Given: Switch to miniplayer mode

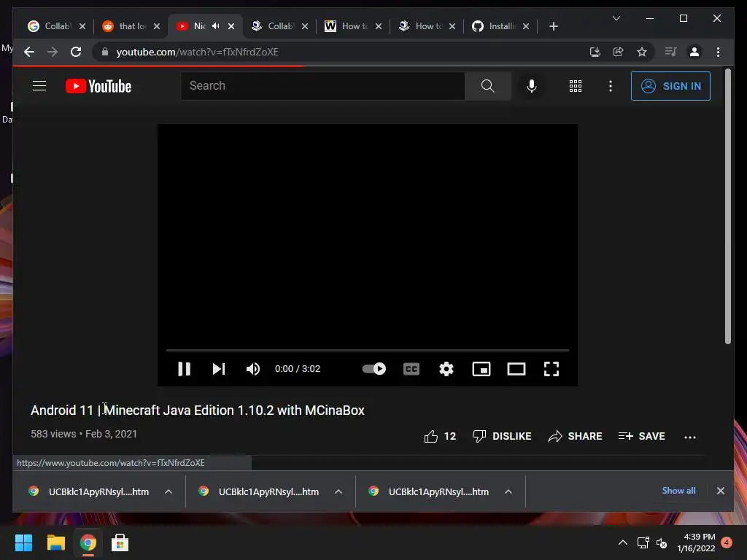Looking at the screenshot, I should pos(481,368).
